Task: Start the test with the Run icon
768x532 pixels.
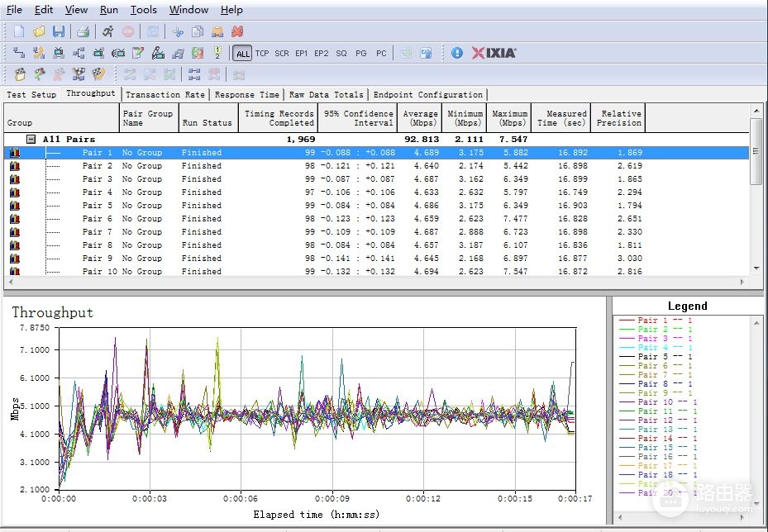Action: click(x=107, y=32)
